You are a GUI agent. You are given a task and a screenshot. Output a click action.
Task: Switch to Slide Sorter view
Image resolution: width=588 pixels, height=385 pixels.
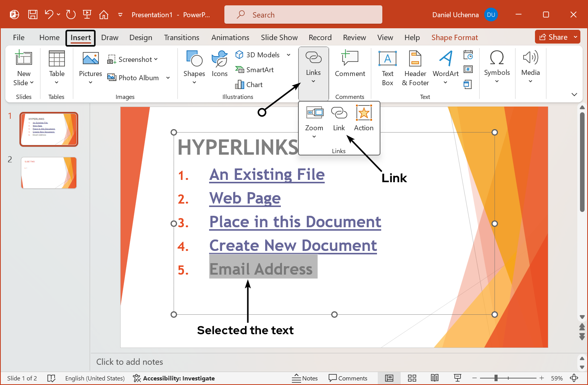coord(412,378)
